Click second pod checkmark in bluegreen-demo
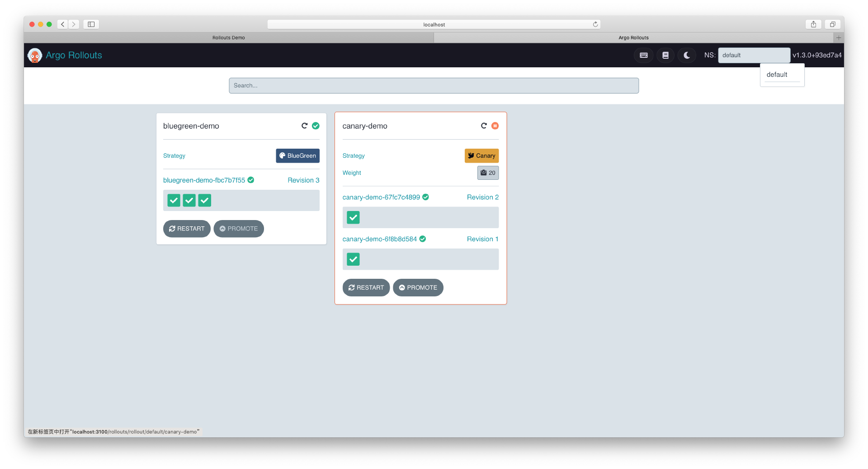The height and width of the screenshot is (469, 868). [x=189, y=200]
